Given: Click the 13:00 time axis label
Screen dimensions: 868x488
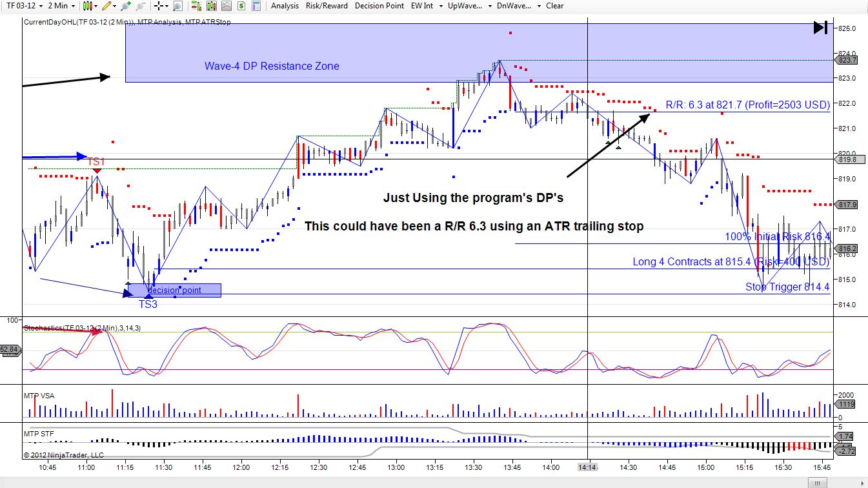Looking at the screenshot, I should [x=396, y=467].
